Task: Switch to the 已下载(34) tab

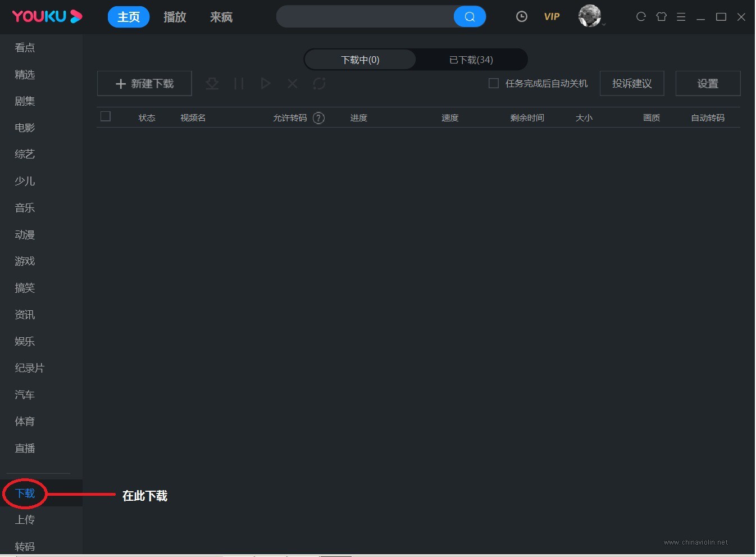Action: point(471,60)
